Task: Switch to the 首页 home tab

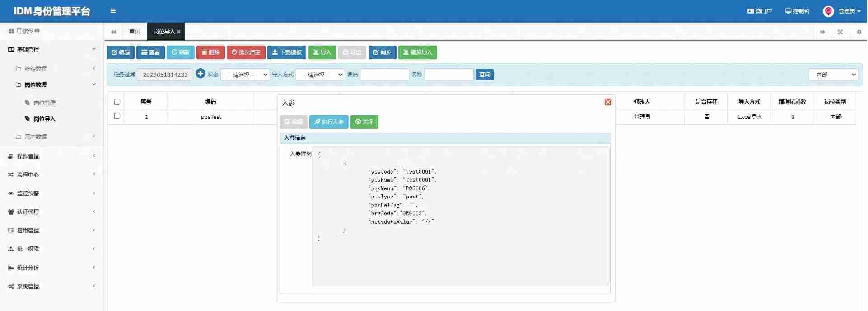Action: click(x=134, y=32)
